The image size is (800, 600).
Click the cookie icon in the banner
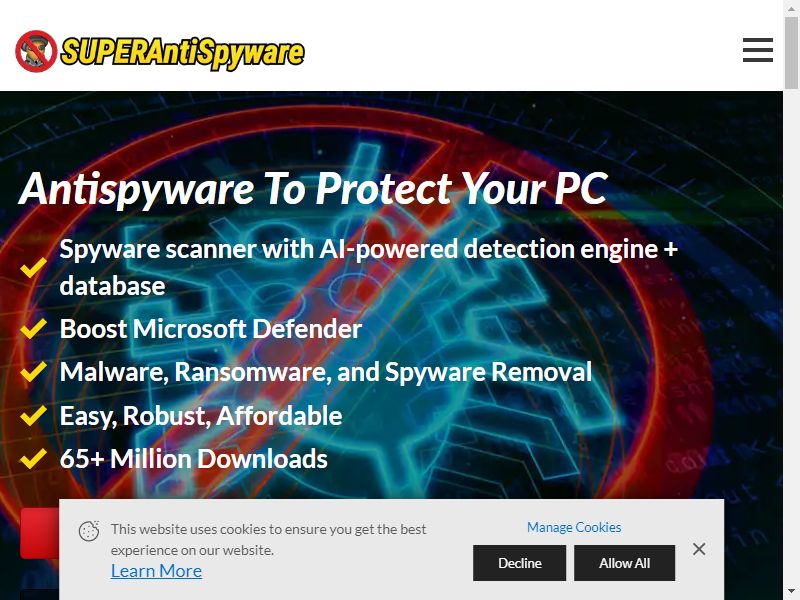(89, 531)
